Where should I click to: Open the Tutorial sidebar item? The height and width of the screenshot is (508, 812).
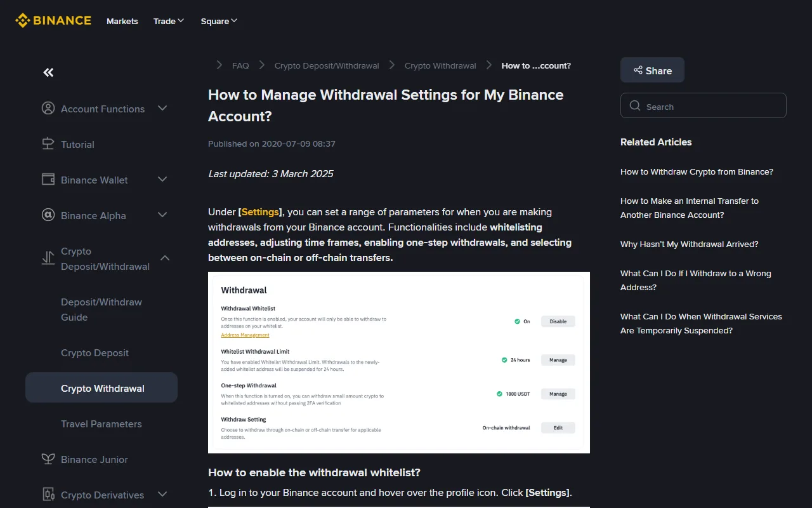pyautogui.click(x=77, y=144)
